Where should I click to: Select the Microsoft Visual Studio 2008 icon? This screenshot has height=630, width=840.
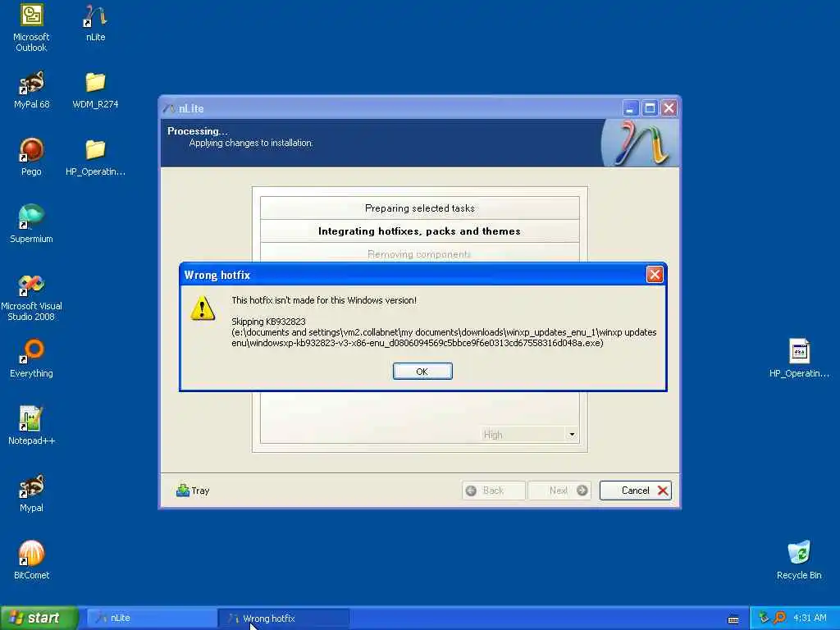point(31,298)
